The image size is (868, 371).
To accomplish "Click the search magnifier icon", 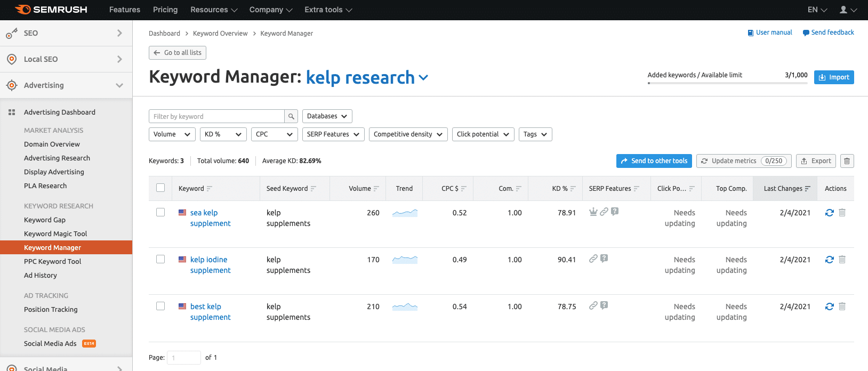I will click(291, 116).
